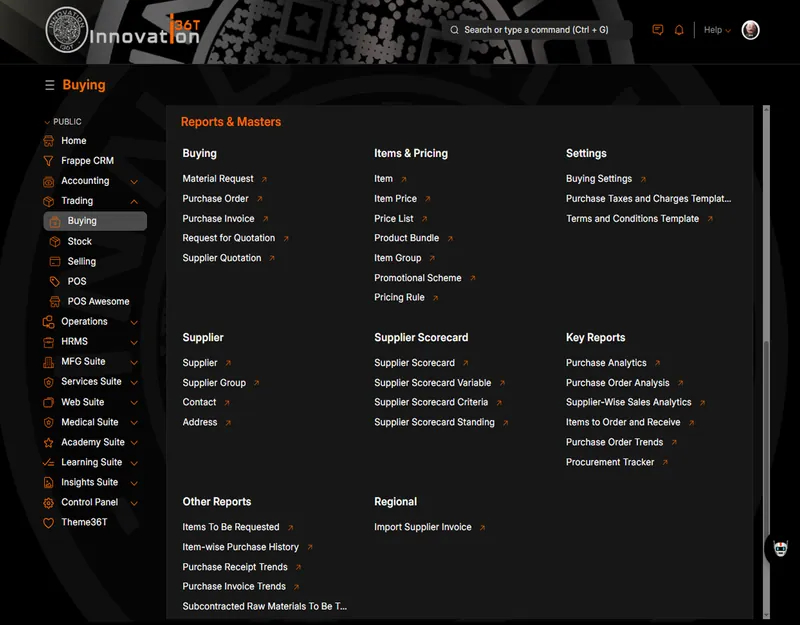This screenshot has height=625, width=800.
Task: Click the POS tag icon in sidebar
Action: pyautogui.click(x=55, y=282)
